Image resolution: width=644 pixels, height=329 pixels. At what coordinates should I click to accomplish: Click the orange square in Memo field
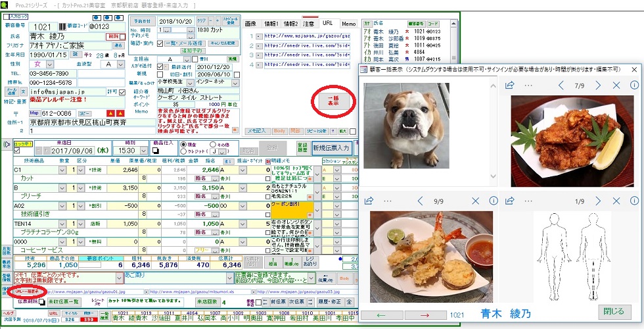(235, 130)
